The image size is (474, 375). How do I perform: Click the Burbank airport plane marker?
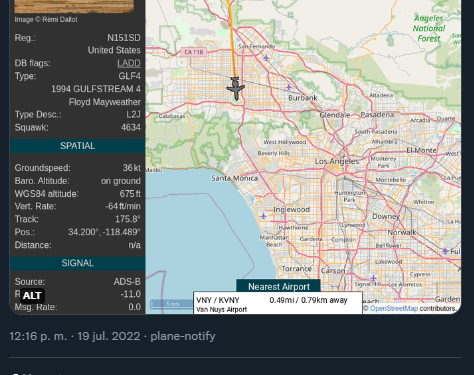coord(289,88)
